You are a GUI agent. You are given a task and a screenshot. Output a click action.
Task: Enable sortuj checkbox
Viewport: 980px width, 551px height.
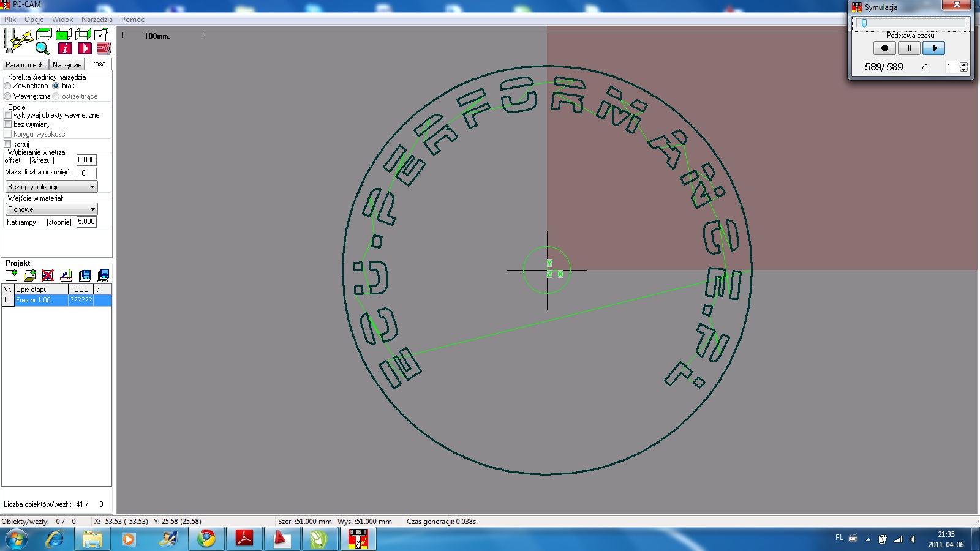pyautogui.click(x=8, y=144)
